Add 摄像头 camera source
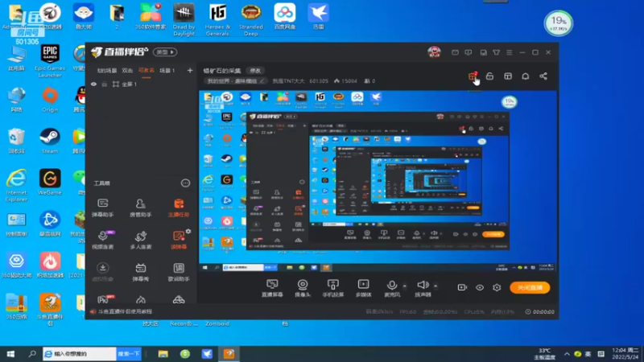644x362 pixels. point(303,288)
